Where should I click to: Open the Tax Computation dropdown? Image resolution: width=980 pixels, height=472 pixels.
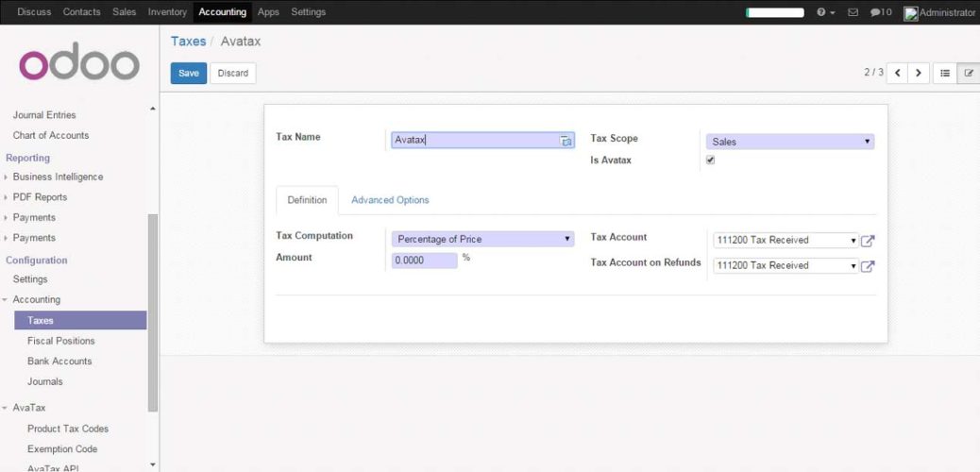(482, 239)
